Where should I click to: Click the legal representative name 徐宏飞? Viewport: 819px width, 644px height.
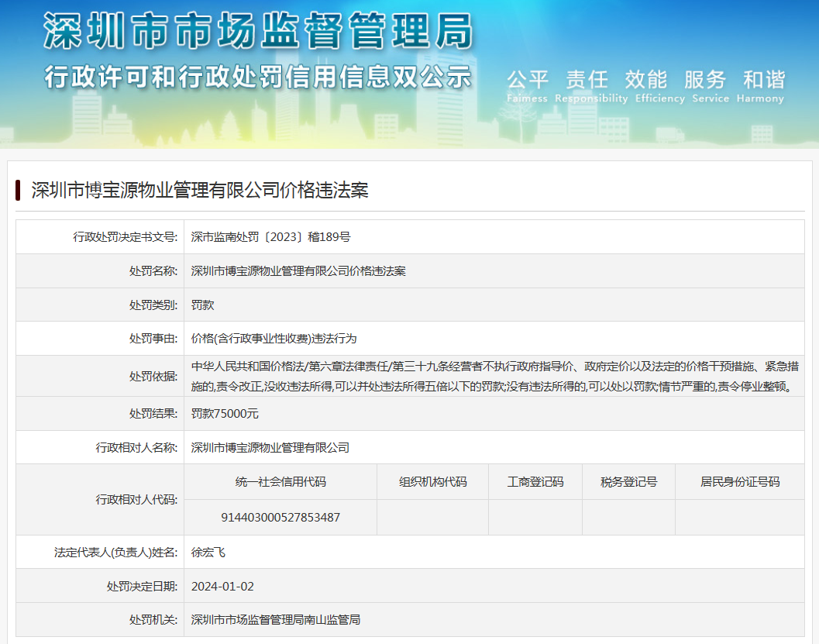point(208,553)
